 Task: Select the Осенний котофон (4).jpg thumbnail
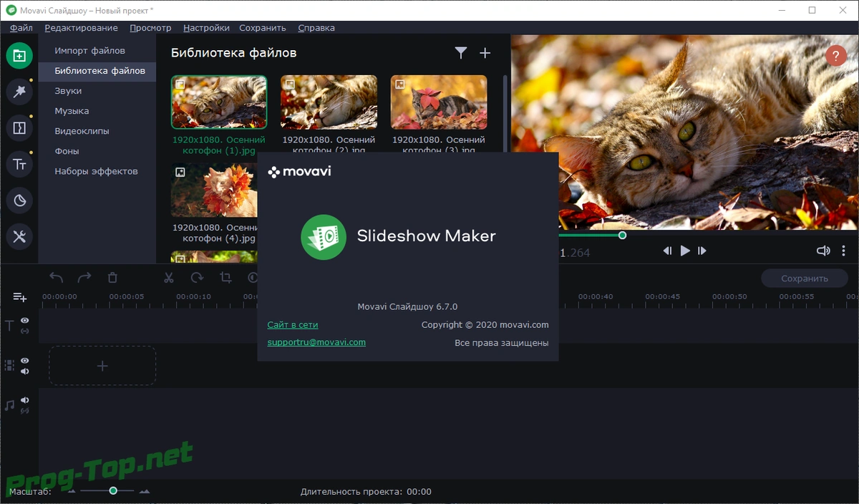click(214, 190)
